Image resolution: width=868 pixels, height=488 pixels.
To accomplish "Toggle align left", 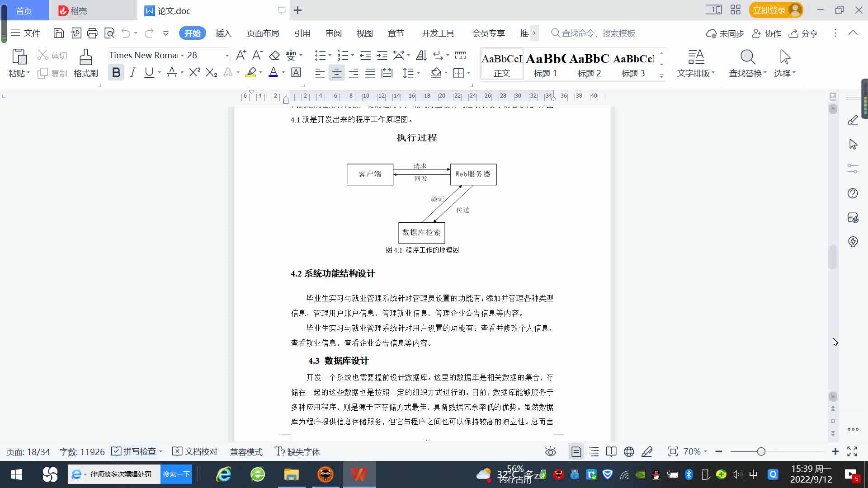I will click(x=320, y=73).
